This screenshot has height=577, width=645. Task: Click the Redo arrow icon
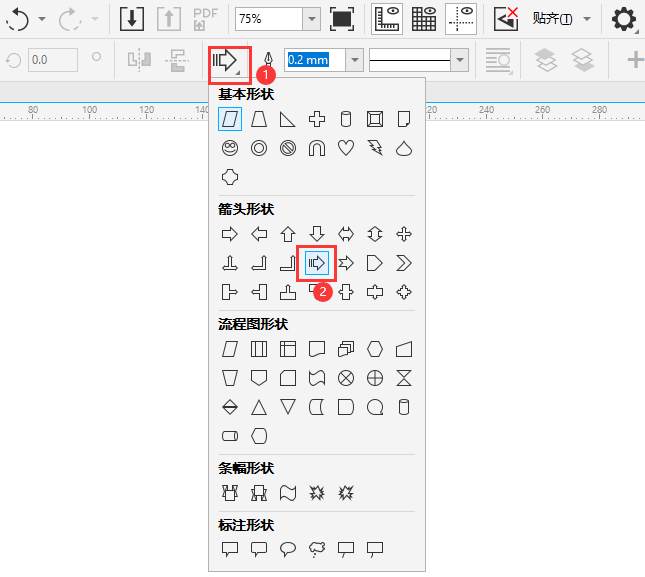pos(70,19)
